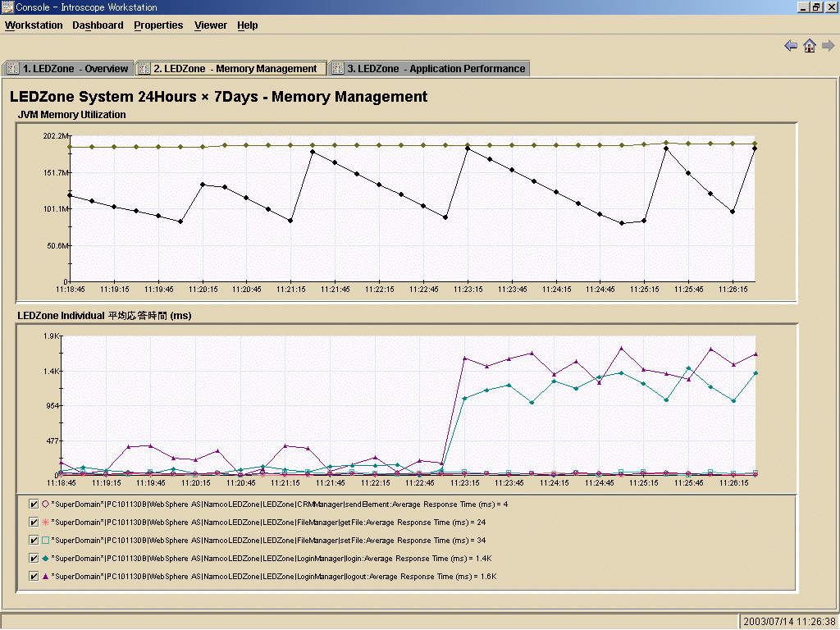Restore the Introscope Workstation window
This screenshot has width=840, height=630.
(x=816, y=7)
